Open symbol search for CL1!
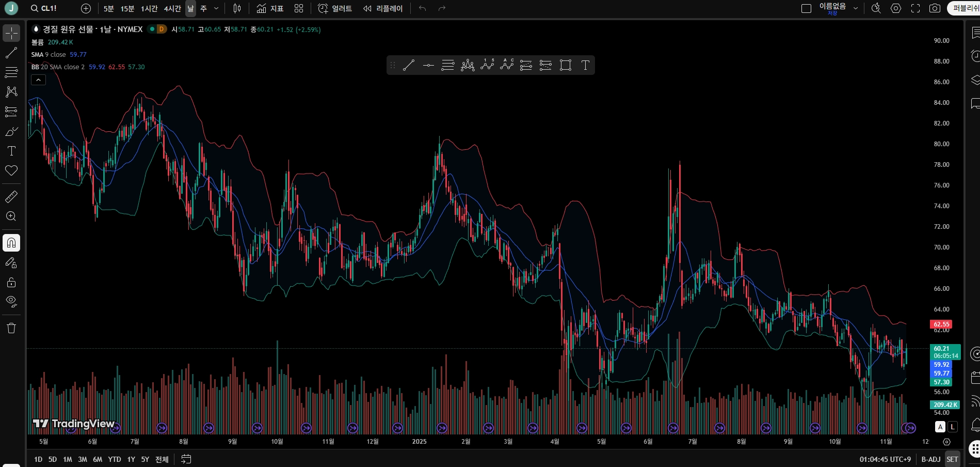Viewport: 980px width, 467px height. pos(44,8)
